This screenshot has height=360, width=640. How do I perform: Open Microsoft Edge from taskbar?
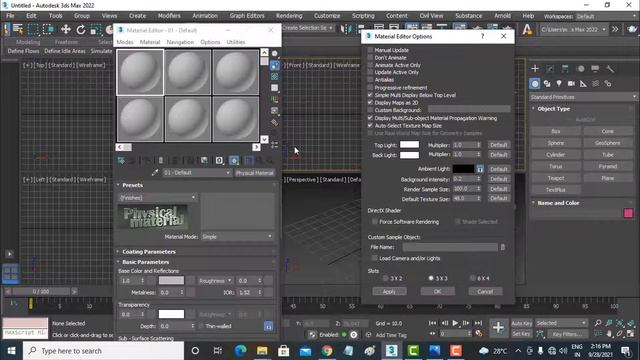240,351
